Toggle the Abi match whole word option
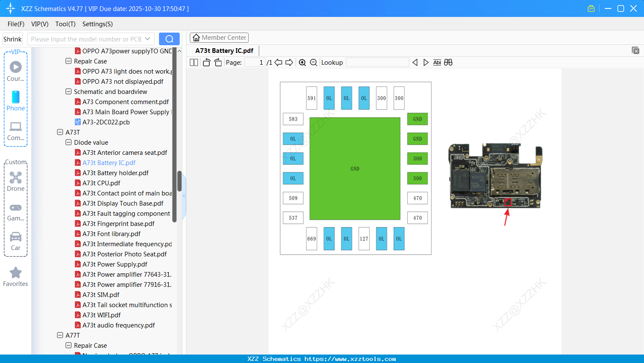Viewport: 644px width, 363px height. click(x=437, y=63)
